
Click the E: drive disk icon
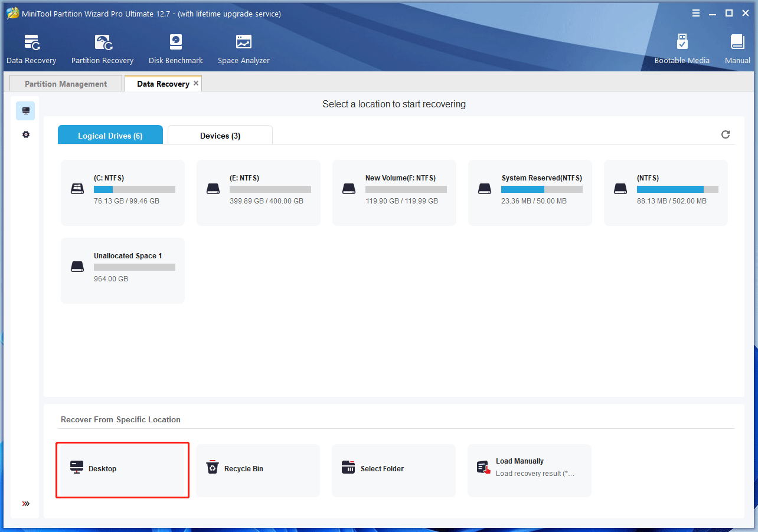pos(213,189)
